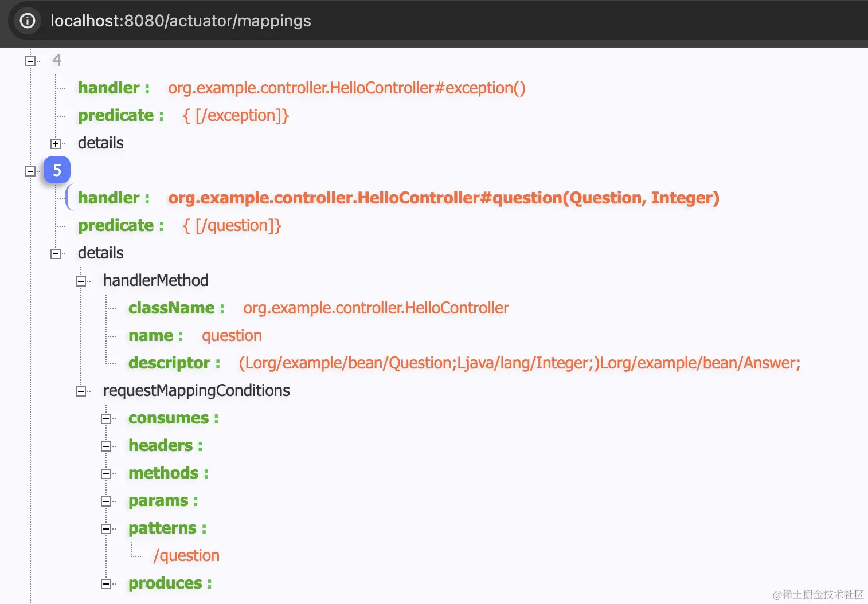This screenshot has width=868, height=604.
Task: Select the details label under exception handler
Action: coord(101,143)
